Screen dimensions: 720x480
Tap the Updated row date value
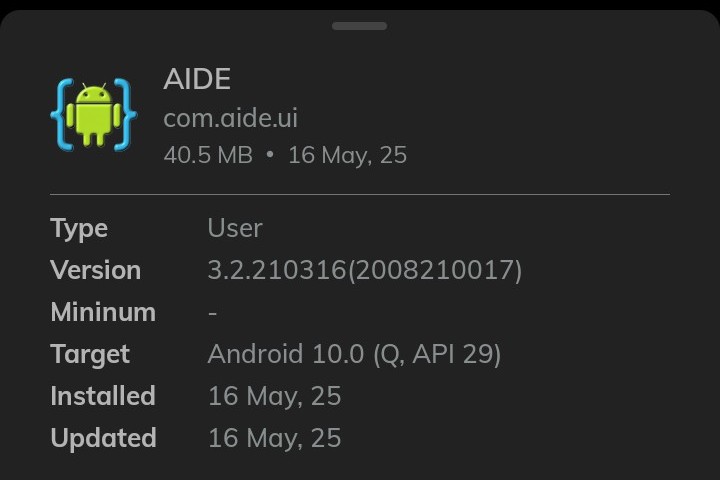274,438
